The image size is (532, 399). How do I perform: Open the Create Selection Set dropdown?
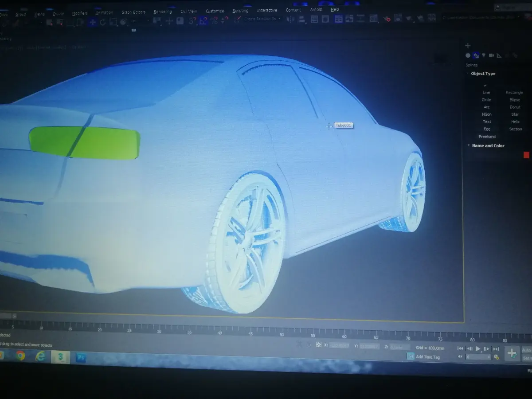pyautogui.click(x=262, y=19)
